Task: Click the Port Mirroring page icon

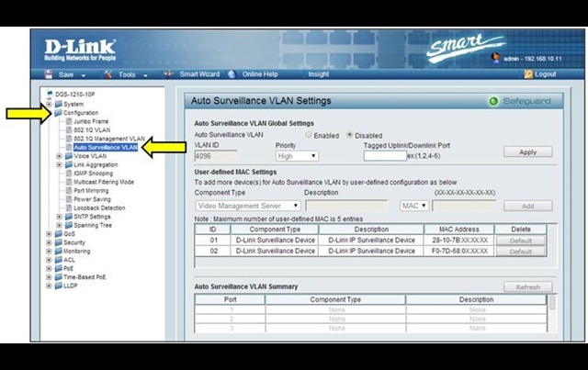Action: tap(69, 190)
